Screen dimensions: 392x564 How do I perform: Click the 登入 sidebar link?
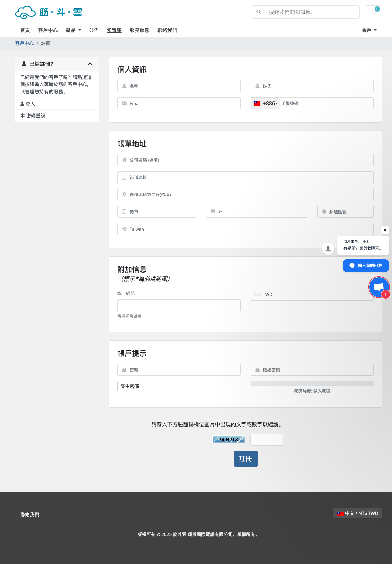point(57,104)
